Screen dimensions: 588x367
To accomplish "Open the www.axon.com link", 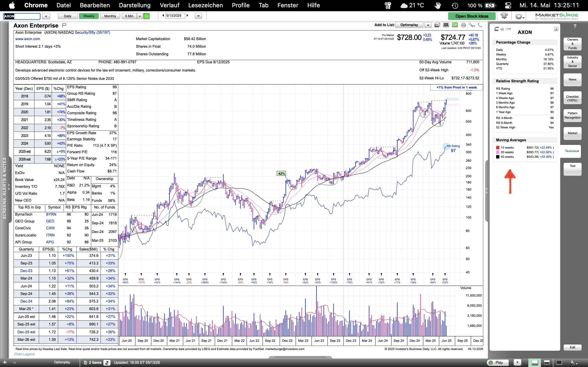I will click(x=28, y=39).
